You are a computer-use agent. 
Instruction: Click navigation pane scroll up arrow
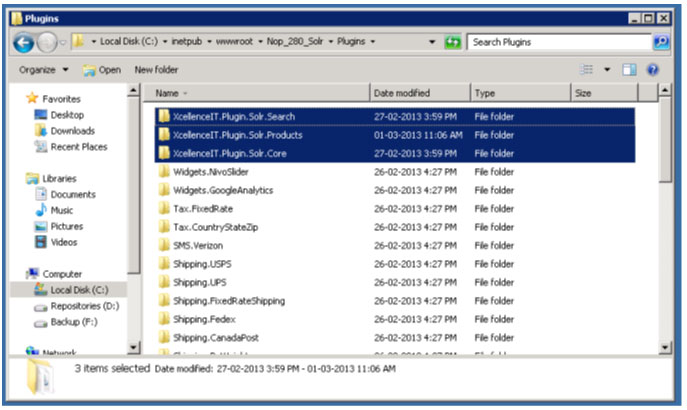coord(133,90)
